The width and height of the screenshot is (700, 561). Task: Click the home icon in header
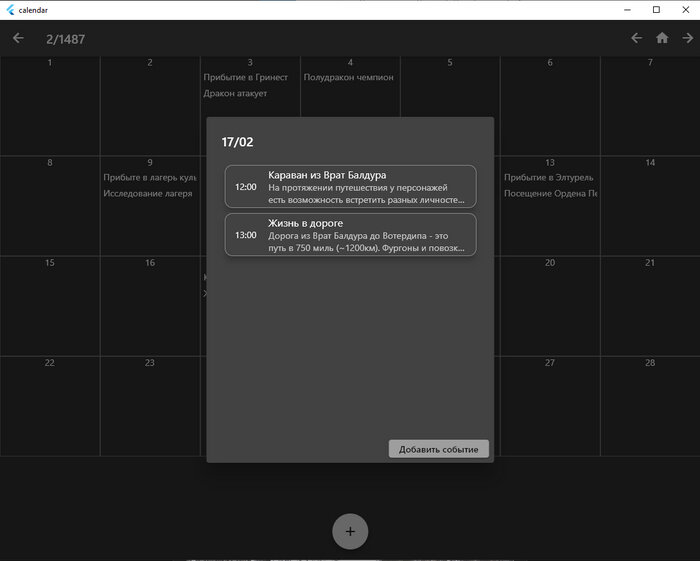point(662,38)
